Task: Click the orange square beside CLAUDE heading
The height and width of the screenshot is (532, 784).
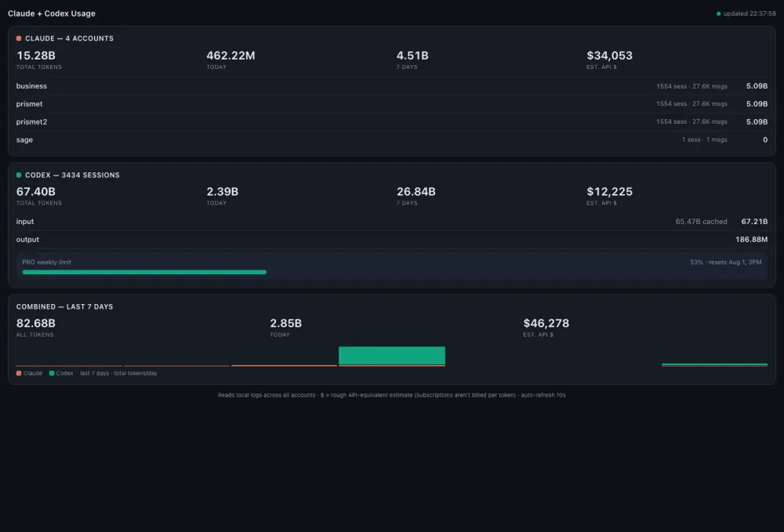Action: point(19,38)
